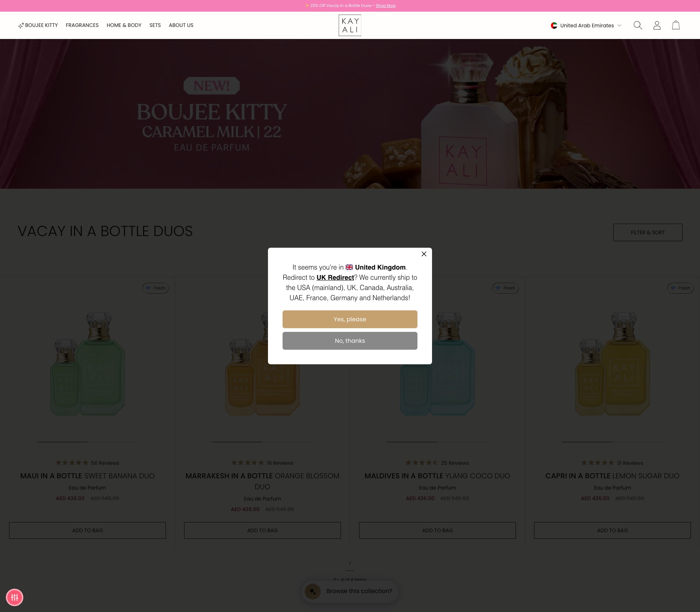Click the sparkle icon beside Boujee Kitty
The image size is (700, 612).
click(x=21, y=25)
